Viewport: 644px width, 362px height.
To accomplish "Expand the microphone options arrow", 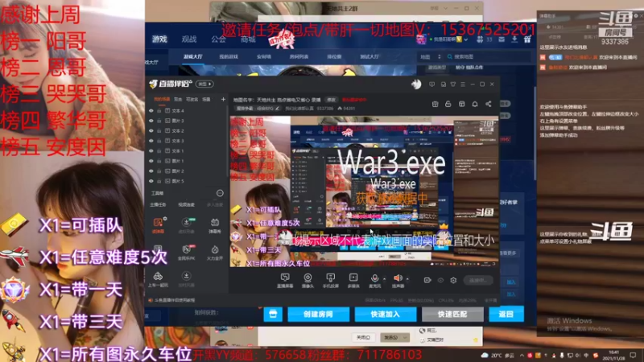I will coord(384,279).
